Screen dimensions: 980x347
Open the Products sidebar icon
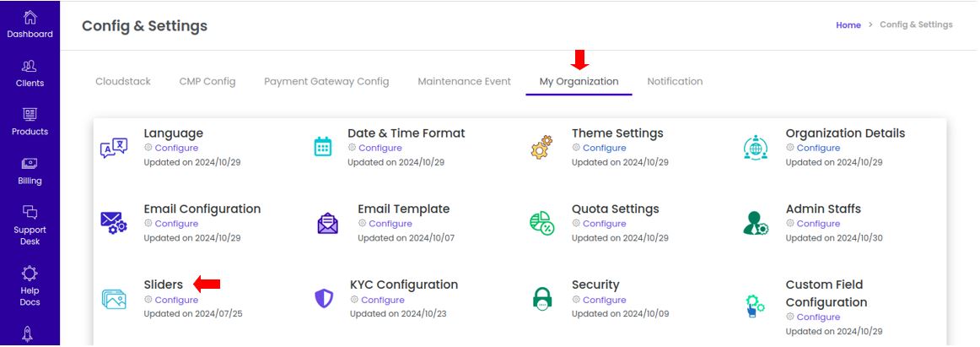(30, 122)
